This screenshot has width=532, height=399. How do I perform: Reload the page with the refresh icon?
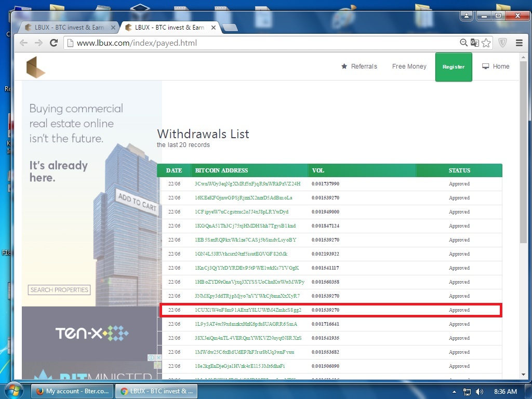coord(54,43)
